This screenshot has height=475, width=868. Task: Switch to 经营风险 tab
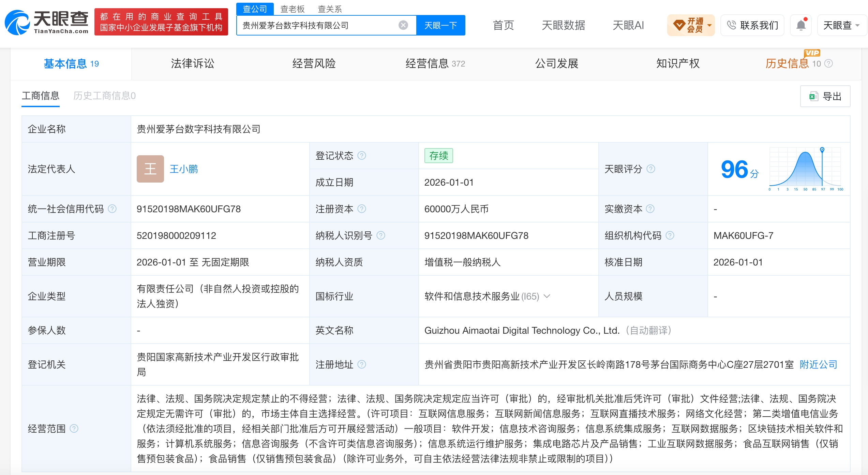(x=314, y=64)
